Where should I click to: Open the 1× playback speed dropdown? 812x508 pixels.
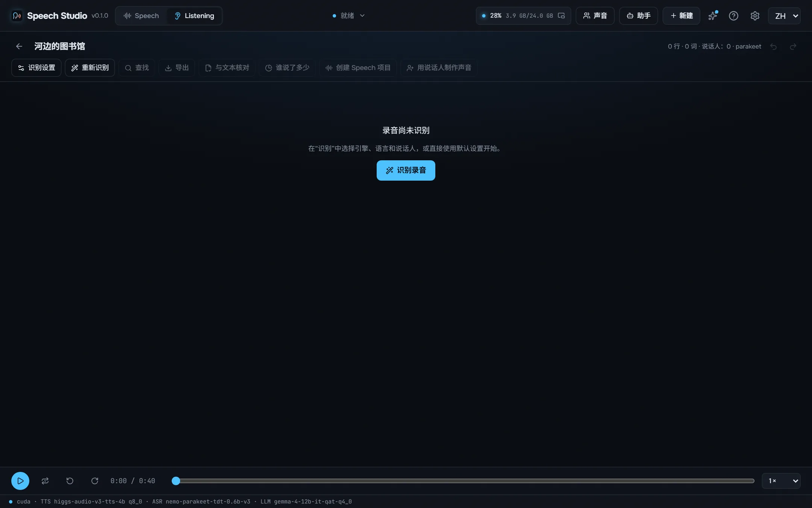(x=781, y=481)
